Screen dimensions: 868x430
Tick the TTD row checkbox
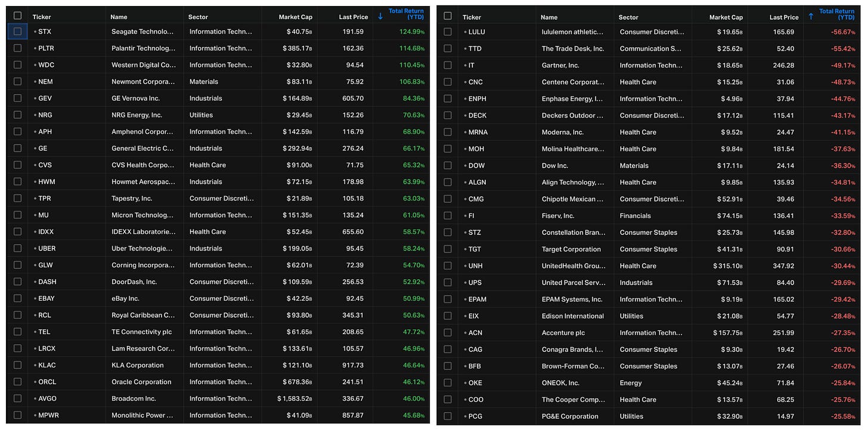[x=448, y=48]
